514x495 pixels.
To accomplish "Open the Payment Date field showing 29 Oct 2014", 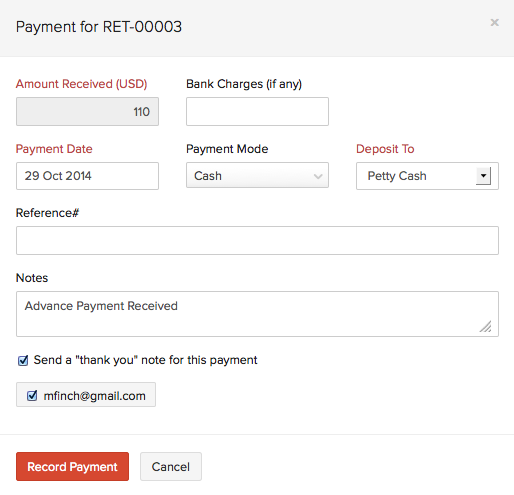I will 87,176.
